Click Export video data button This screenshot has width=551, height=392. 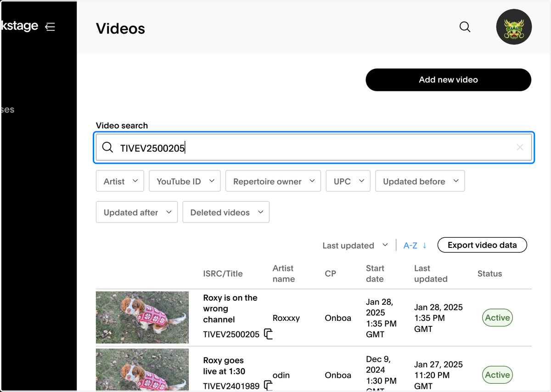482,245
